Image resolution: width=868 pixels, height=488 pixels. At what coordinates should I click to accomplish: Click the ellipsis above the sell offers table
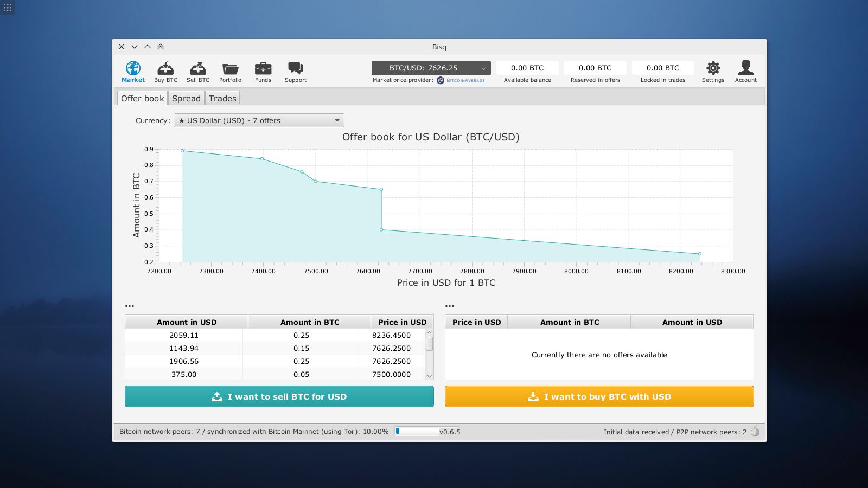coord(449,306)
